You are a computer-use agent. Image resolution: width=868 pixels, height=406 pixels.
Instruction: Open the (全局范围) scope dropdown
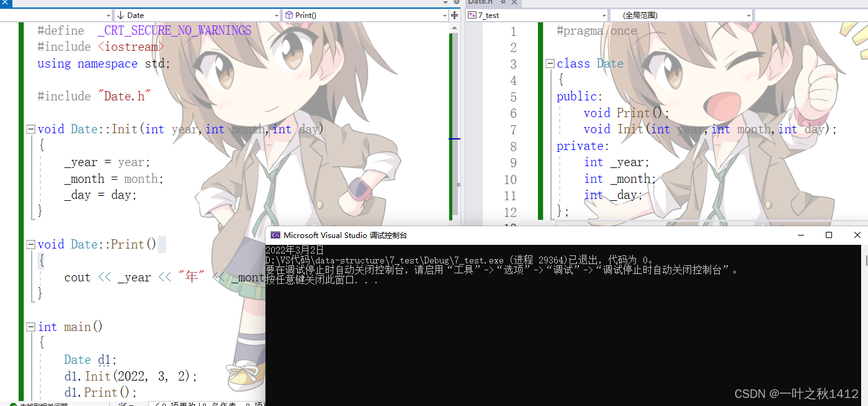coord(681,15)
